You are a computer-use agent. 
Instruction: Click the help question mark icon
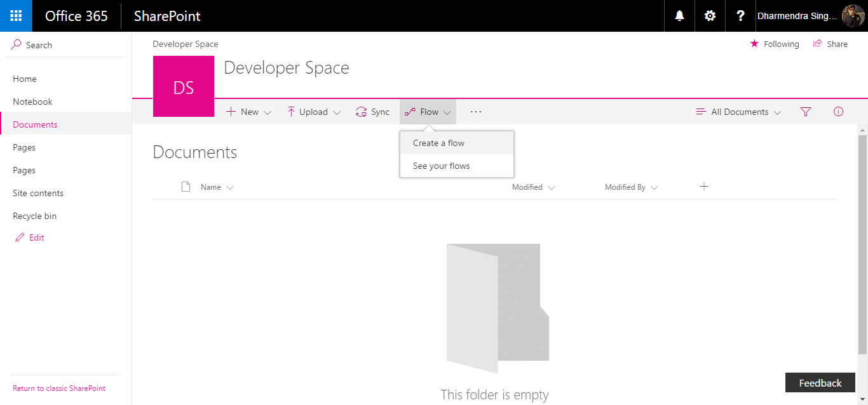740,16
